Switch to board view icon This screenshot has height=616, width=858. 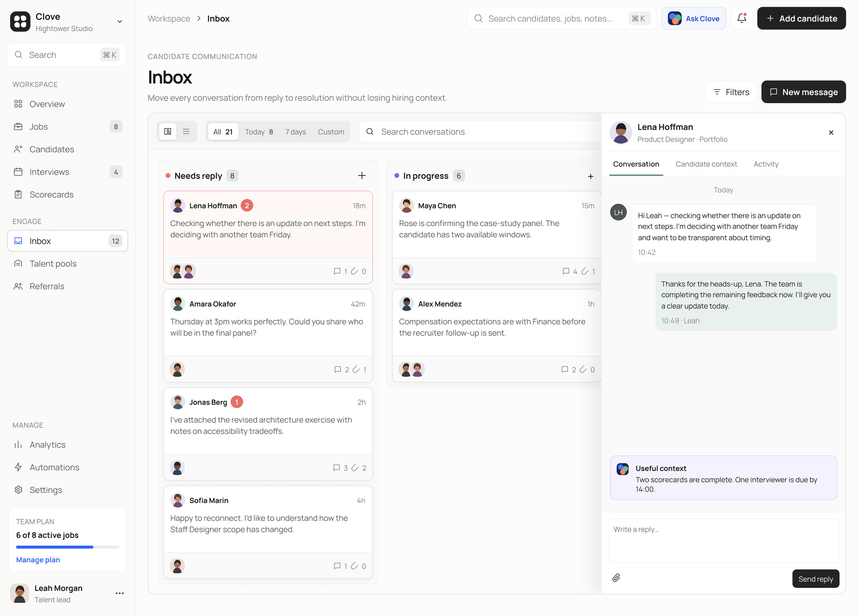click(x=168, y=131)
